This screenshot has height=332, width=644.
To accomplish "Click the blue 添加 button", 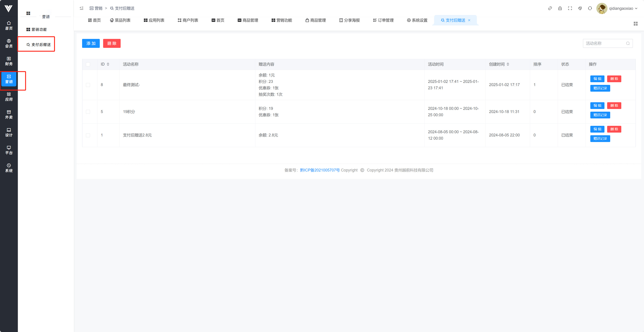I will click(x=91, y=43).
